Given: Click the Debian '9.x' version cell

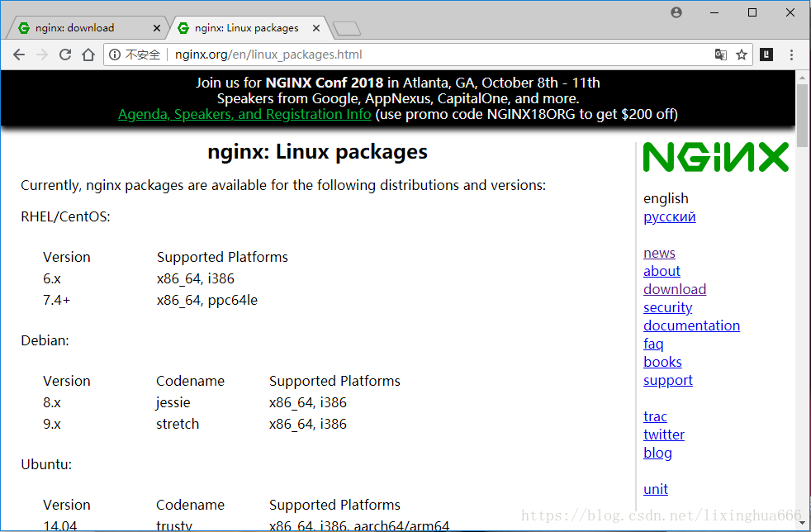Looking at the screenshot, I should tap(52, 424).
